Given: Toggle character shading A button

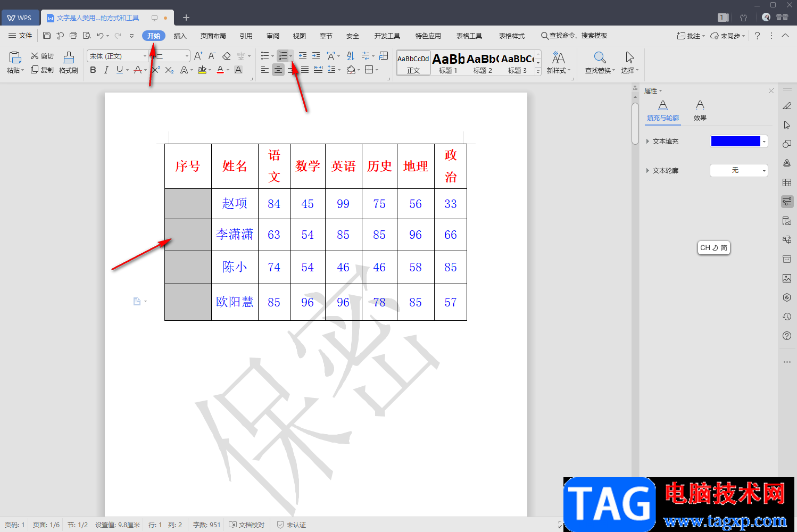Looking at the screenshot, I should (238, 70).
